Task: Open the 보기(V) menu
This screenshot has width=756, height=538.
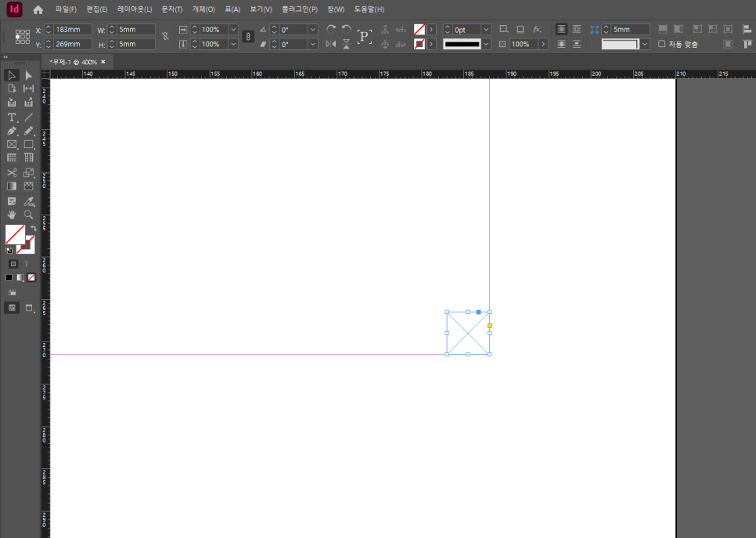Action: (261, 9)
